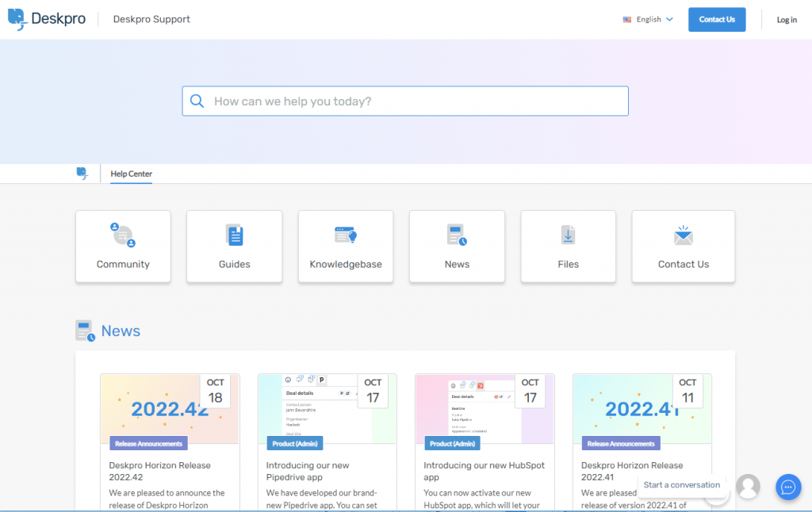Open the Contact Us envelope icon
The width and height of the screenshot is (812, 512).
(683, 235)
